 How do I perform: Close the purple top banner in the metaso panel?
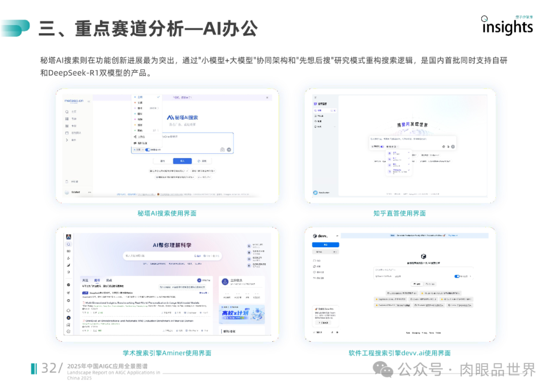coord(267,97)
